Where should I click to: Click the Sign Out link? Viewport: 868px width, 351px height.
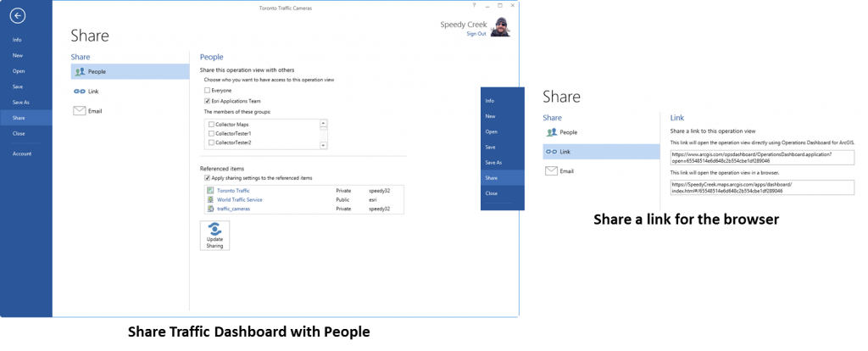(x=476, y=34)
